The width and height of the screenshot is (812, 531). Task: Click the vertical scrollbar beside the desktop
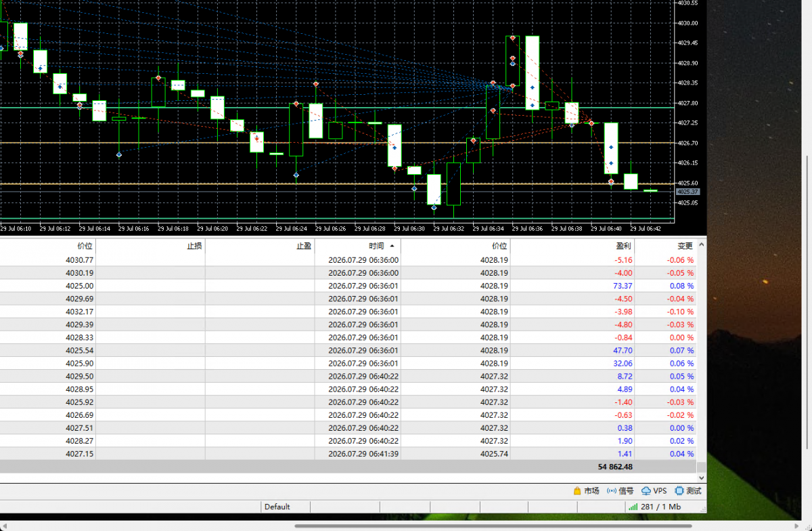pos(807,301)
